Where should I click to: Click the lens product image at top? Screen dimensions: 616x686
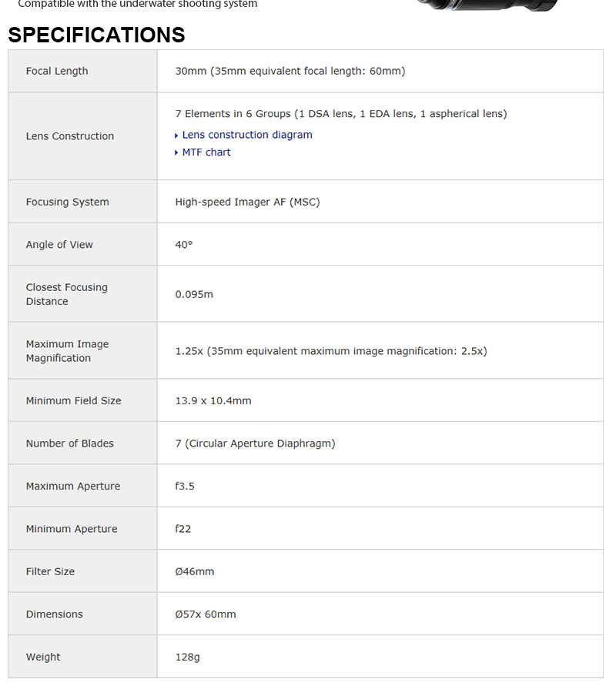point(487,5)
